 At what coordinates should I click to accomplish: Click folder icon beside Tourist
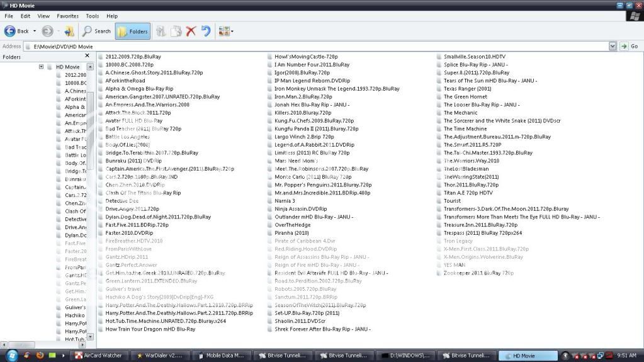point(439,201)
